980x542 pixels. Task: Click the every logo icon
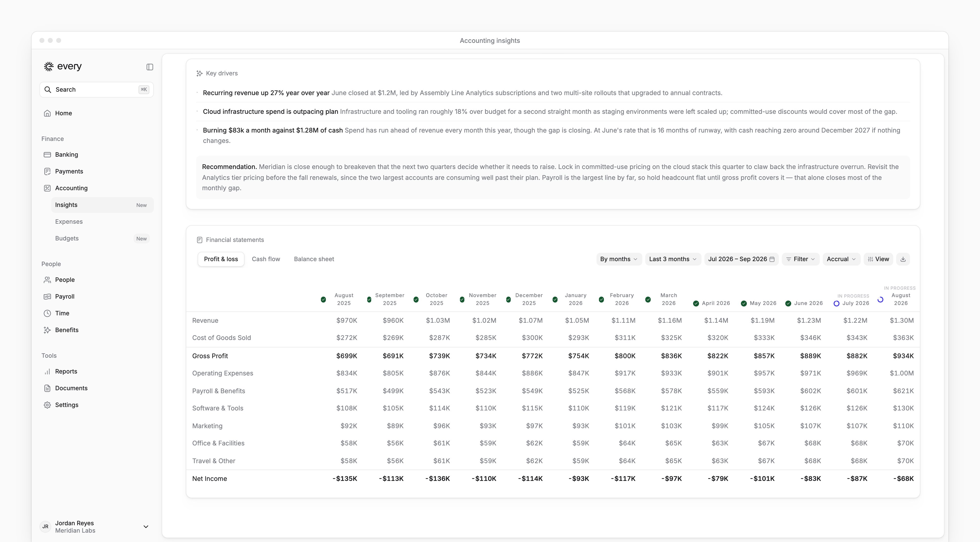pos(49,67)
